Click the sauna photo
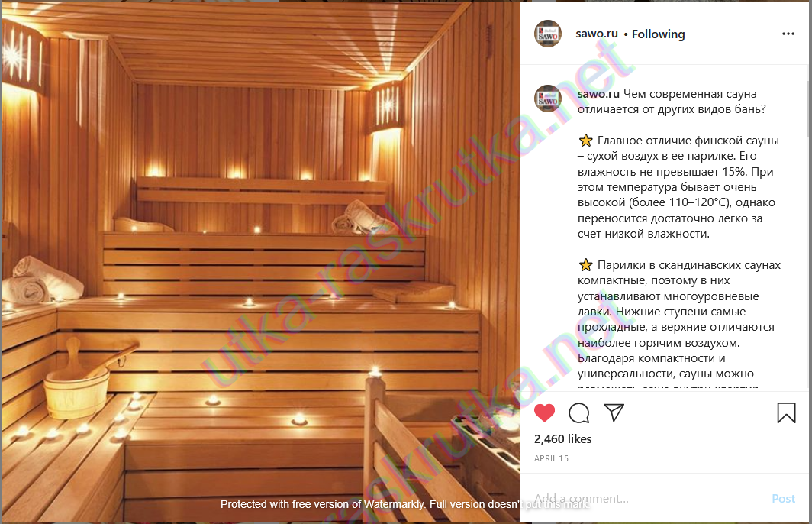812x524 pixels. point(260,262)
